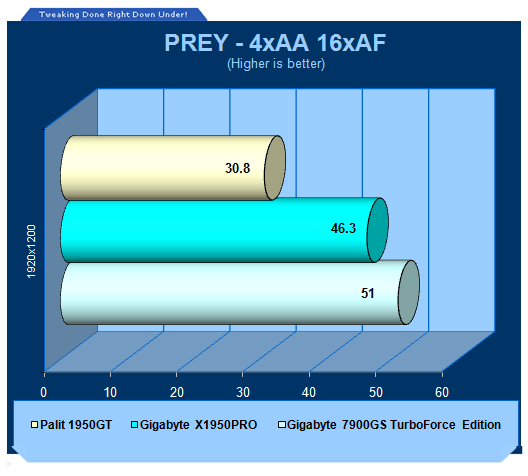Click the 10 axis tick label
Viewport: 528px width, 476px height.
[110, 393]
